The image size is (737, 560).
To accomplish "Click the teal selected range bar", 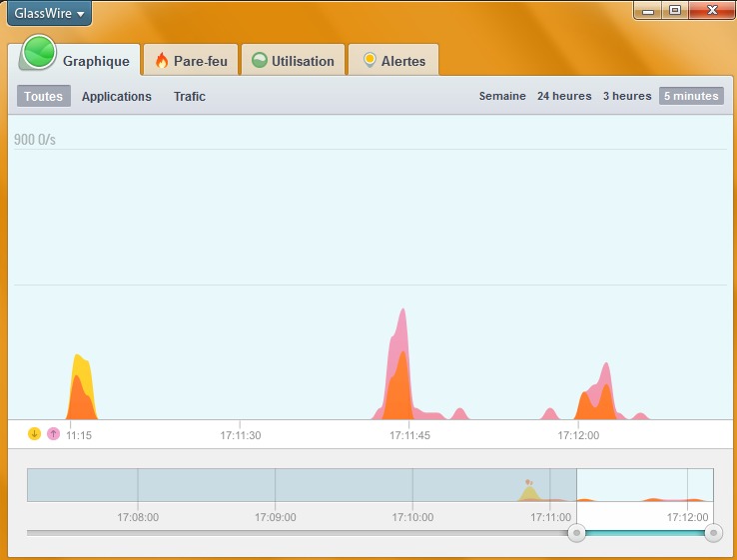I will pos(645,533).
